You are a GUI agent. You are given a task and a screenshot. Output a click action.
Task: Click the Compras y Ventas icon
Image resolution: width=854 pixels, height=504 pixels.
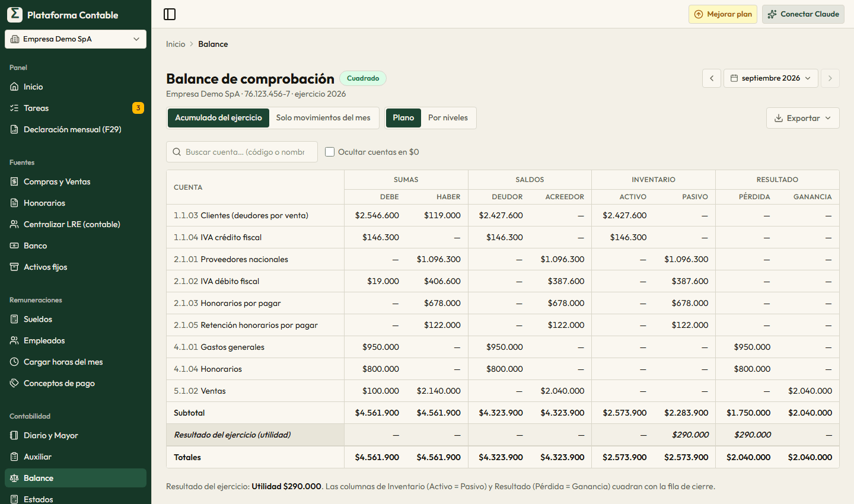coord(14,181)
